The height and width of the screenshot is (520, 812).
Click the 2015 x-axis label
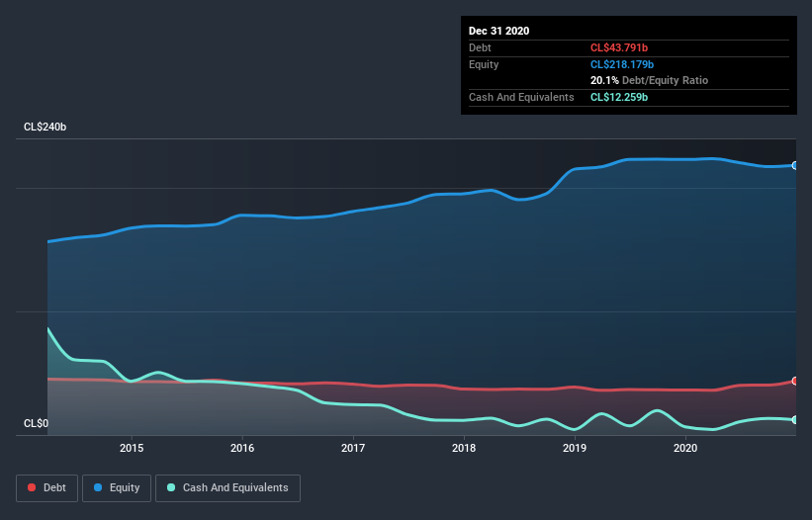coord(132,448)
